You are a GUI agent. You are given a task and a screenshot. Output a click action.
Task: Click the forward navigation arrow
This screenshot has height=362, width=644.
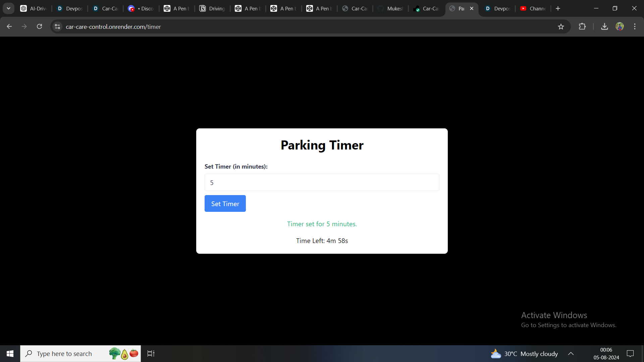point(24,26)
